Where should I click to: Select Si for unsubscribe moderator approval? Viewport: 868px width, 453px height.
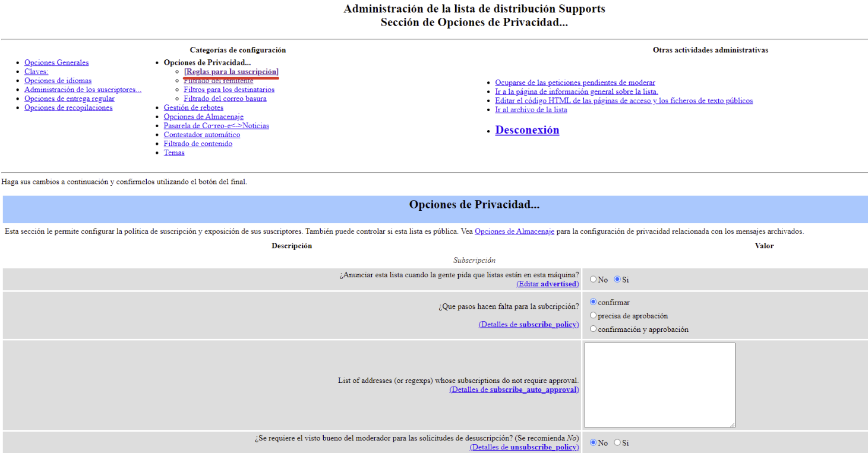(x=617, y=442)
